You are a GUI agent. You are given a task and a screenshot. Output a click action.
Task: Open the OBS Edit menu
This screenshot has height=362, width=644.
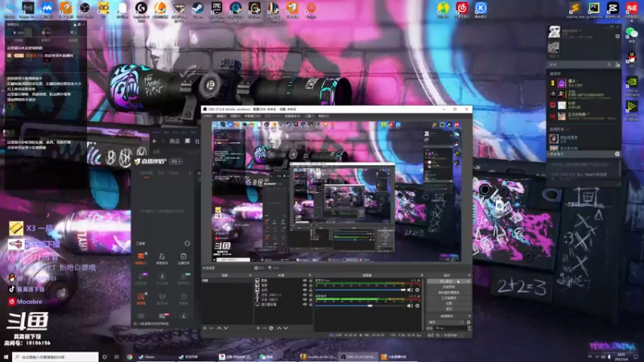pos(222,116)
